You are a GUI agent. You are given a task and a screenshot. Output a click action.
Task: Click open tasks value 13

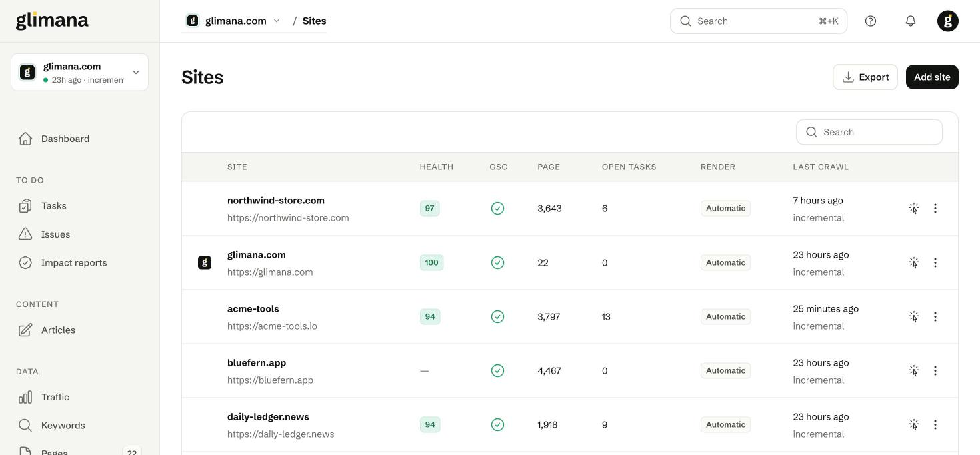point(606,317)
